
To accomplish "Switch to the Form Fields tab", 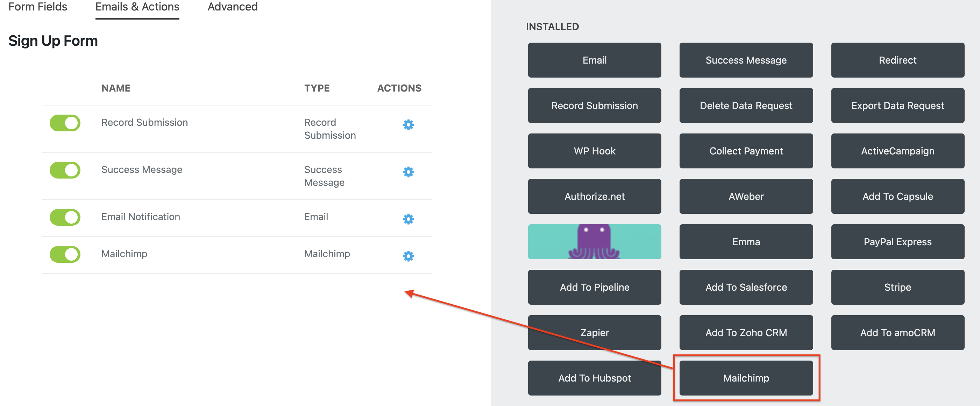I will pyautogui.click(x=37, y=6).
